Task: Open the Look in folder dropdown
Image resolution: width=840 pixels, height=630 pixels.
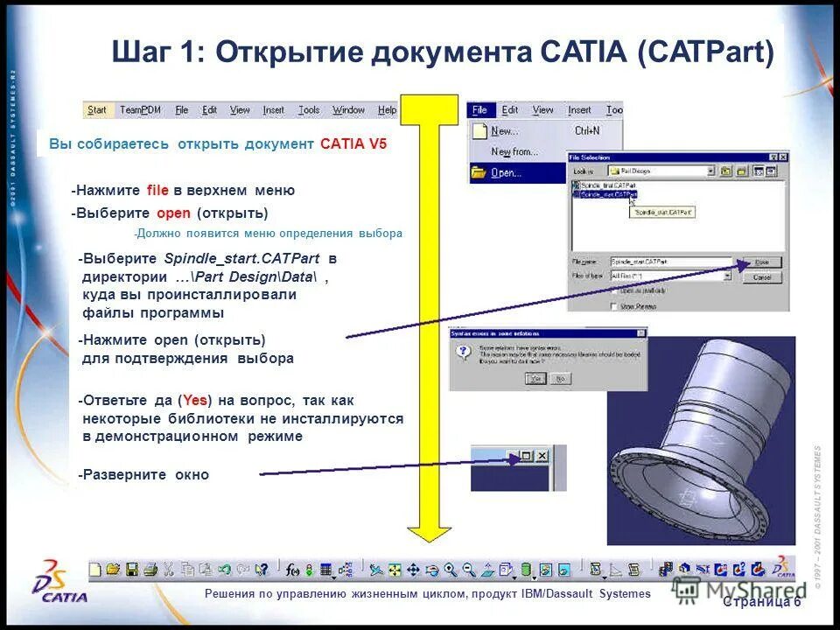Action: [709, 171]
